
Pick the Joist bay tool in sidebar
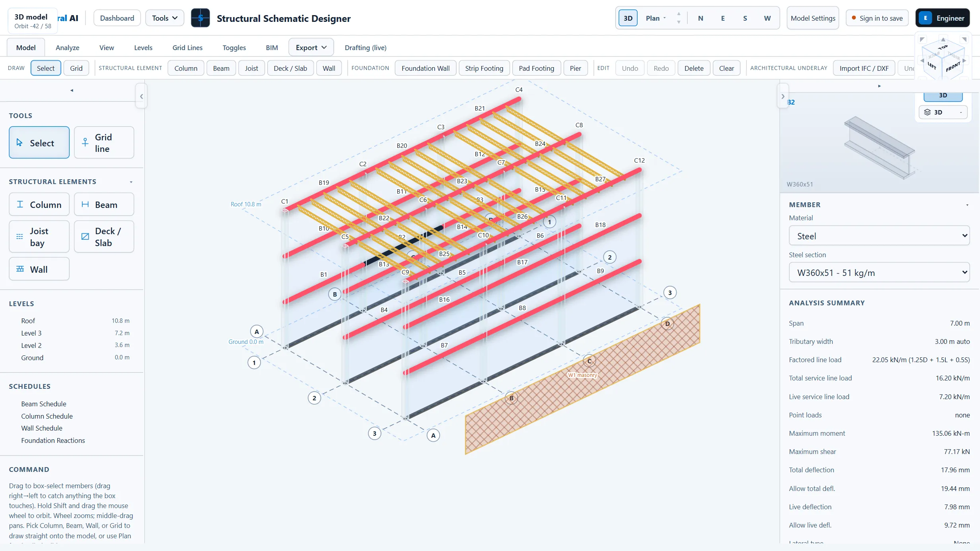(39, 237)
